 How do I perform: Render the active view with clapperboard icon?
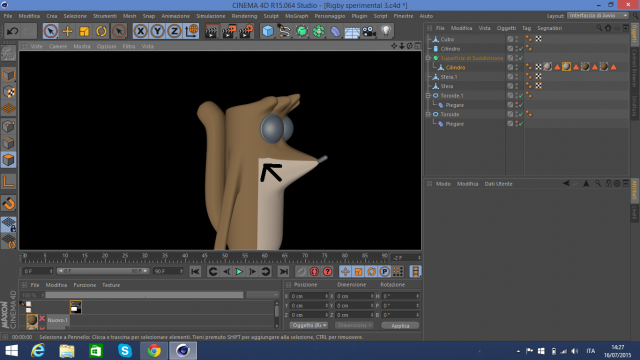(x=212, y=31)
